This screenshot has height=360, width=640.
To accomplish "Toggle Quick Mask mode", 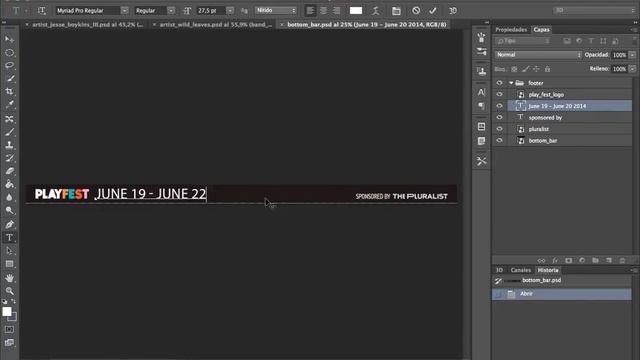I will (x=9, y=329).
